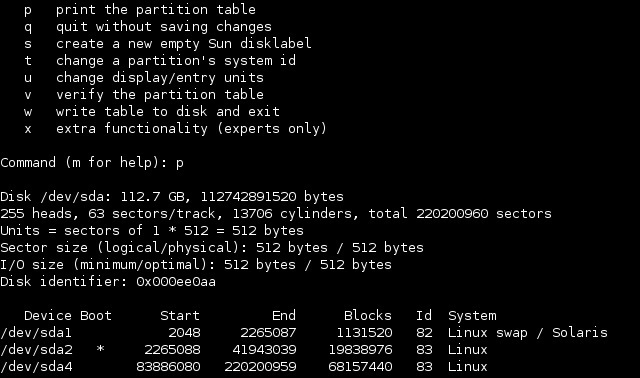
Task: Click the 'Command (m for help): p' prompt
Action: tap(92, 162)
